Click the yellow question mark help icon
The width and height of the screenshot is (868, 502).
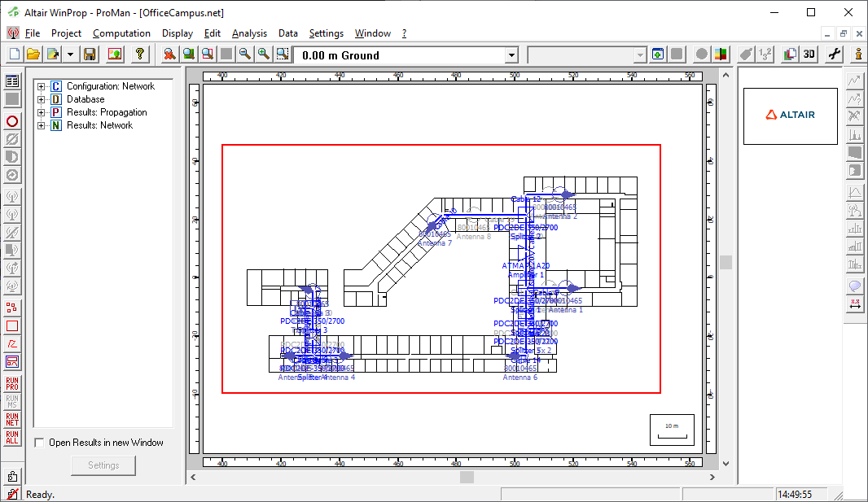[140, 55]
